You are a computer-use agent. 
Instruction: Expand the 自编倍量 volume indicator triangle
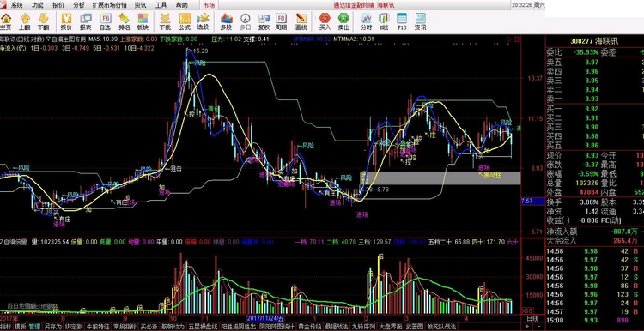2,242
